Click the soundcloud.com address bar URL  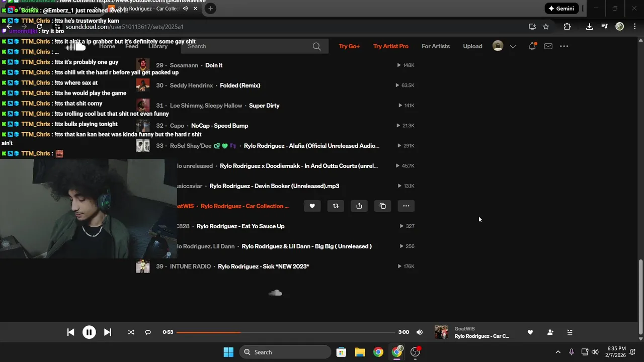(x=124, y=27)
